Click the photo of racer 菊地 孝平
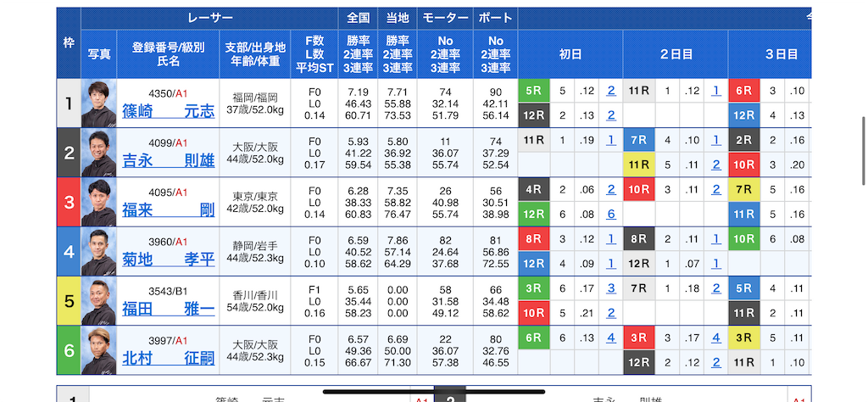Viewport: 868px width, 402px height. click(x=98, y=251)
